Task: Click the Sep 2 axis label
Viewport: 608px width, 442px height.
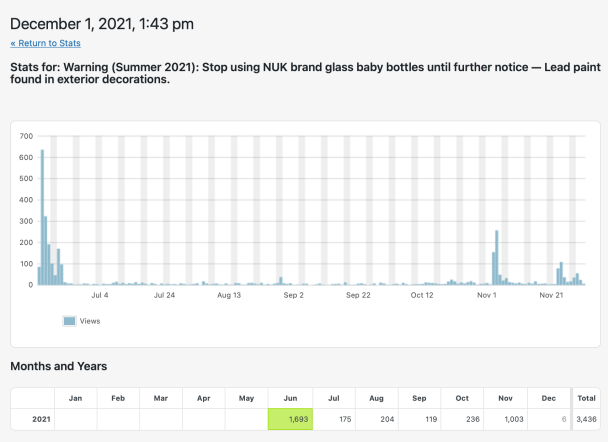Action: tap(294, 295)
